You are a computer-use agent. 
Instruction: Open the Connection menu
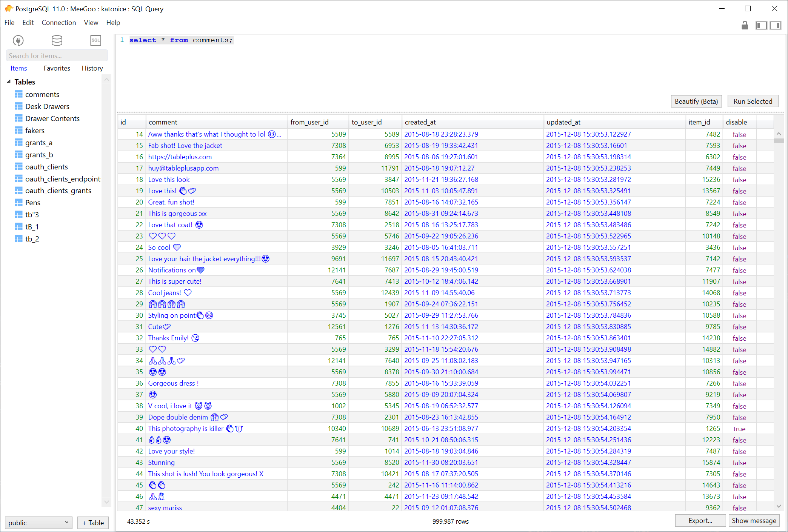pos(58,22)
